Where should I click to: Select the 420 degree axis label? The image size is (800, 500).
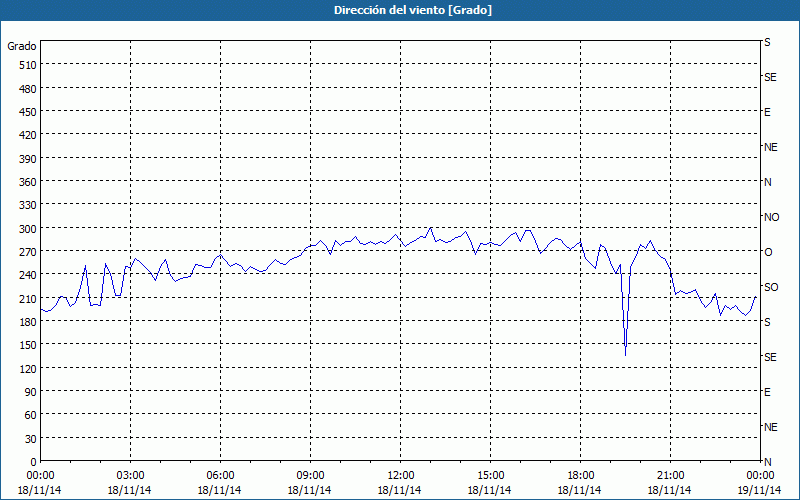[28, 135]
